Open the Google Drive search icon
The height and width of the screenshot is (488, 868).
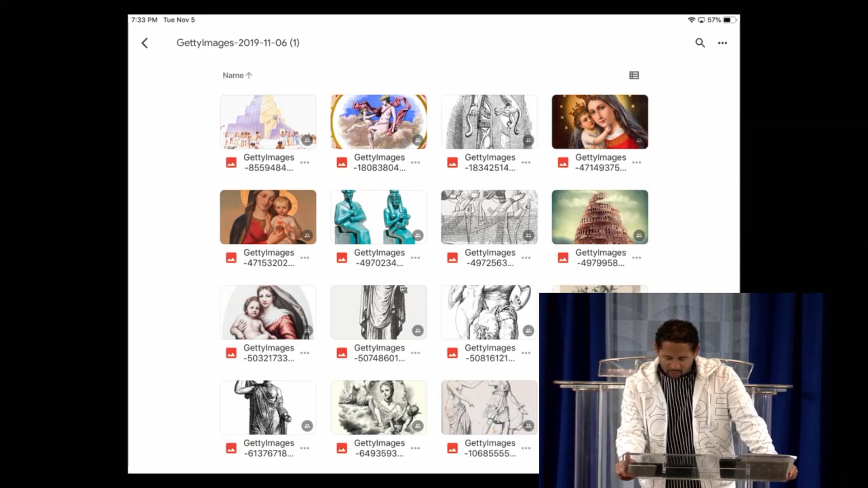tap(700, 43)
